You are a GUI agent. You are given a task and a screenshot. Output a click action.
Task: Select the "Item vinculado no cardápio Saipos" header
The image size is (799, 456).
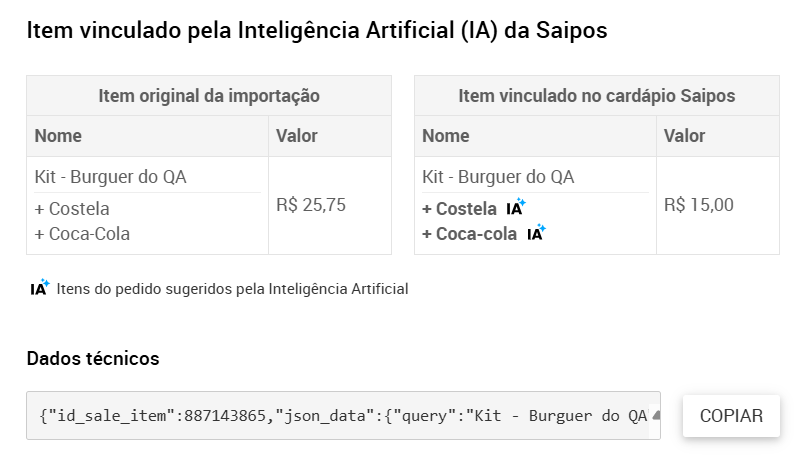tap(596, 96)
